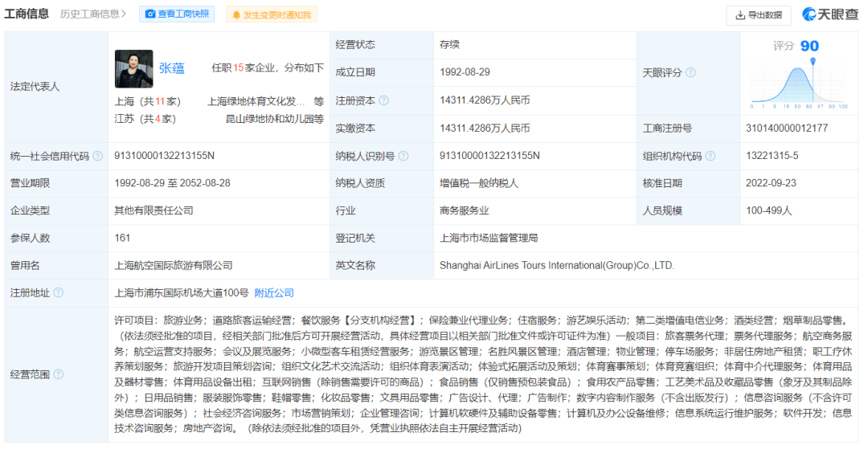Open 附近公司 nearby companies link
This screenshot has width=868, height=449.
[x=274, y=293]
